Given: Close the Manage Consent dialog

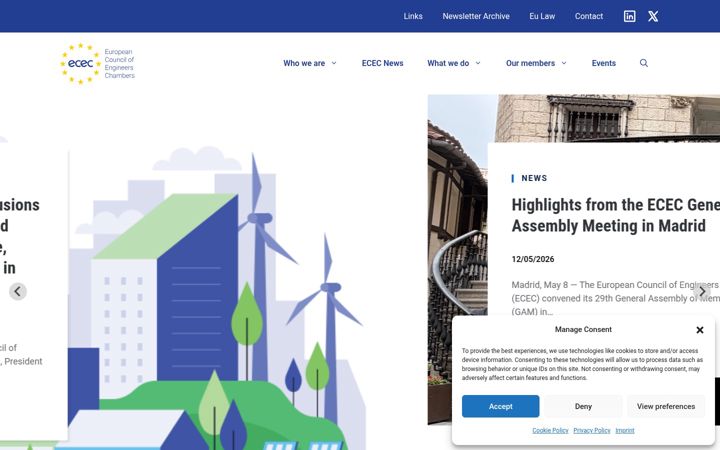Looking at the screenshot, I should tap(699, 330).
